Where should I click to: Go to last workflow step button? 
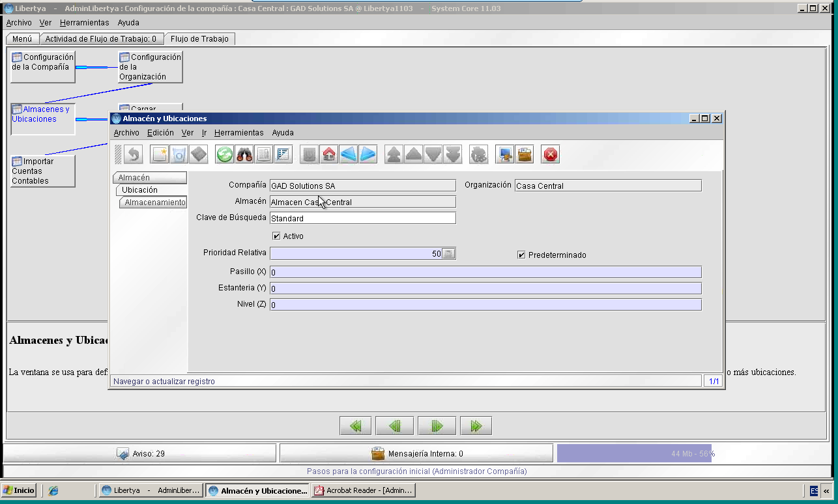476,426
